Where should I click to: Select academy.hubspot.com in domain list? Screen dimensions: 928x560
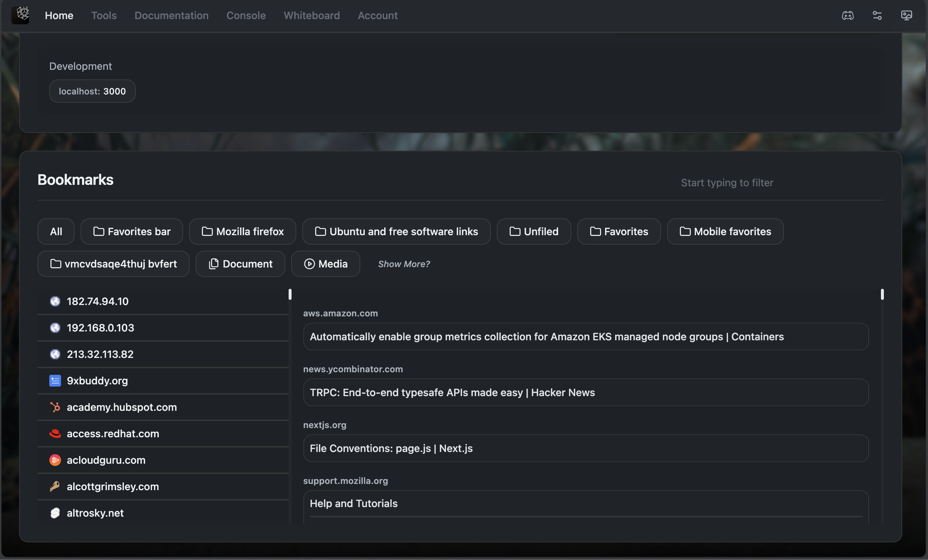(163, 407)
